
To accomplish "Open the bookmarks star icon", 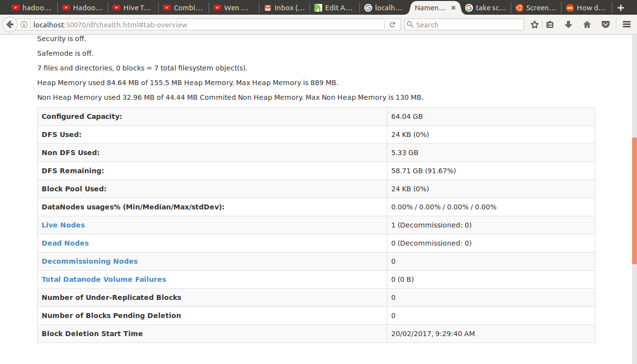I will 534,24.
